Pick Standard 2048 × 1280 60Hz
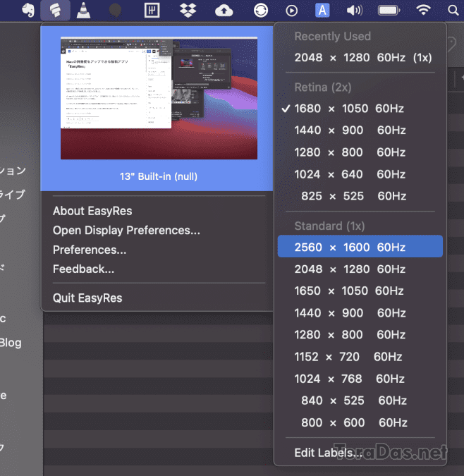The width and height of the screenshot is (464, 476). (x=360, y=269)
